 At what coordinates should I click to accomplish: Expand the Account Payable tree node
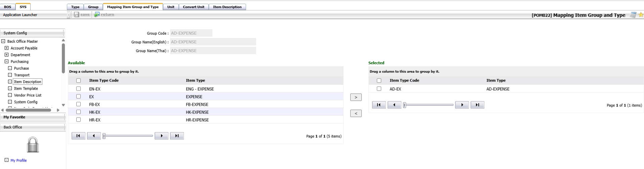coord(6,48)
